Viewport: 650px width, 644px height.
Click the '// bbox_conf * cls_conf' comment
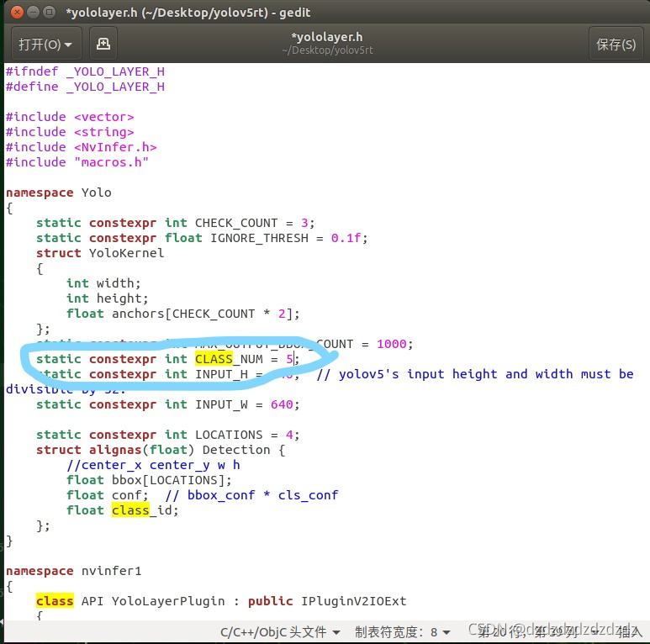(x=251, y=495)
